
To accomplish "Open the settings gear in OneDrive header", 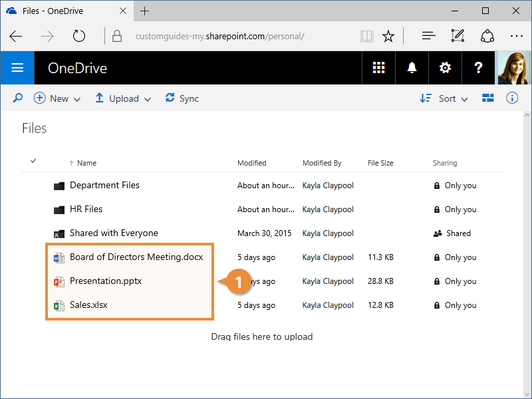I will click(445, 68).
